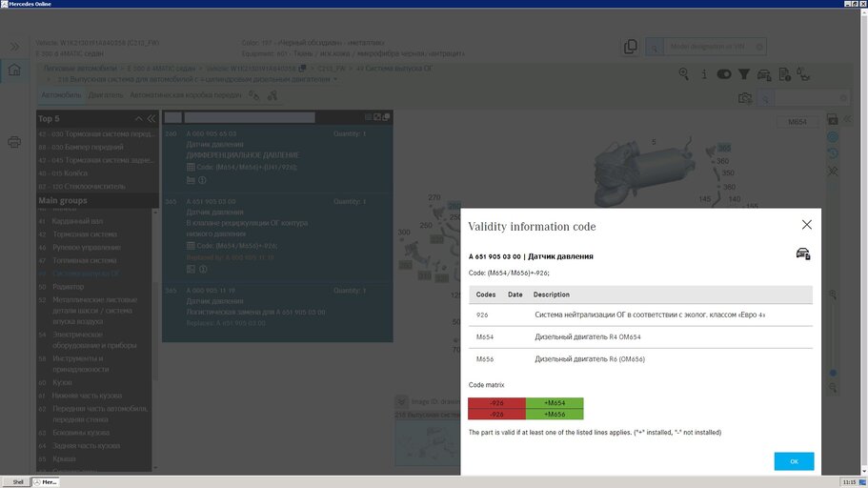The height and width of the screenshot is (488, 868).
Task: Close the Validity information code dialog
Action: (x=807, y=224)
